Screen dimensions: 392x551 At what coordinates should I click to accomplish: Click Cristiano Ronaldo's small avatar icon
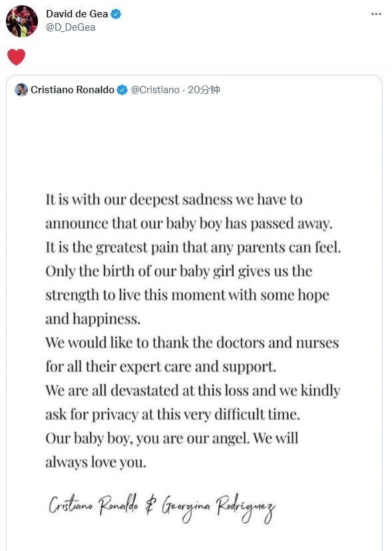coord(21,90)
